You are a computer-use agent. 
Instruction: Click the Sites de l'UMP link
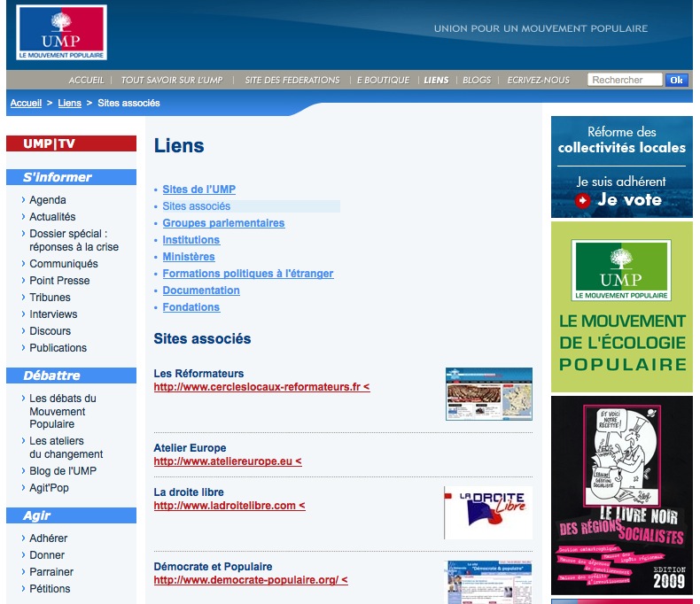click(199, 190)
